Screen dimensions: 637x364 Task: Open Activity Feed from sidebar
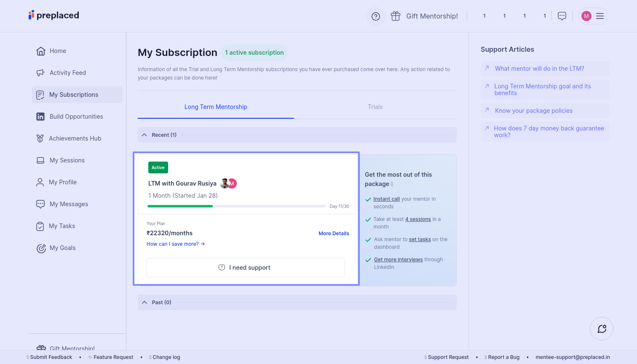tap(67, 73)
